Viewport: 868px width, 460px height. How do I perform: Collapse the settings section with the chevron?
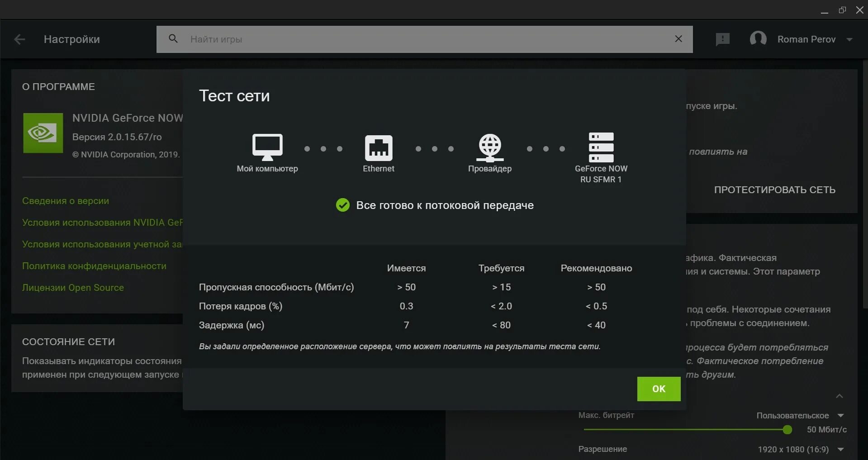pyautogui.click(x=840, y=396)
